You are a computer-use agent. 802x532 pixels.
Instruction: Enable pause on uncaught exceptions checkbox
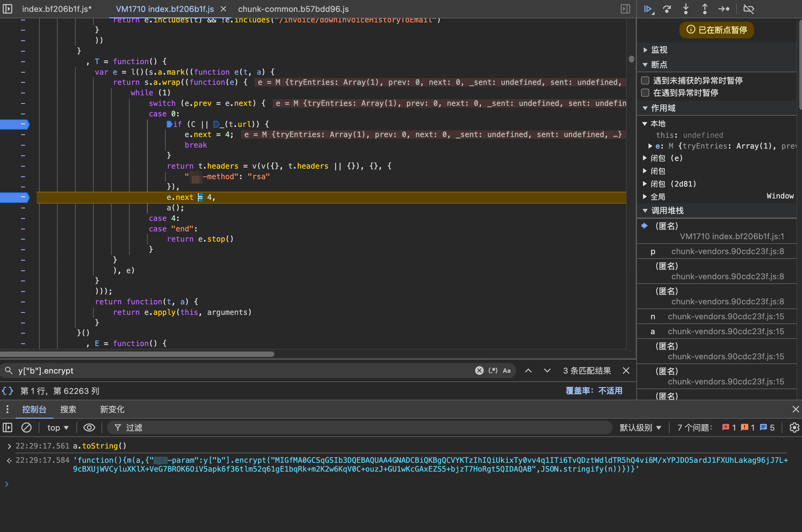[x=645, y=80]
